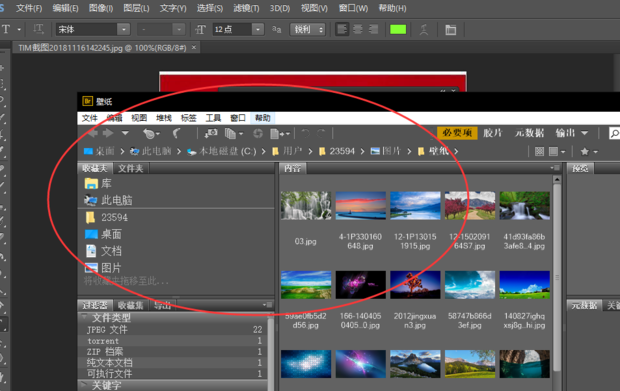Open the workspace dropdown arrow after 输出
620x391 pixels.
tap(584, 133)
